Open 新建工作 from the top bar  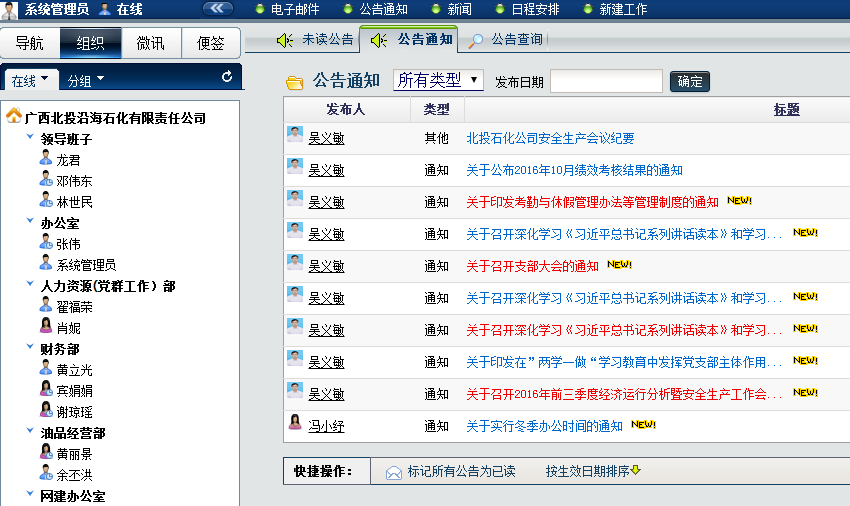[x=623, y=9]
